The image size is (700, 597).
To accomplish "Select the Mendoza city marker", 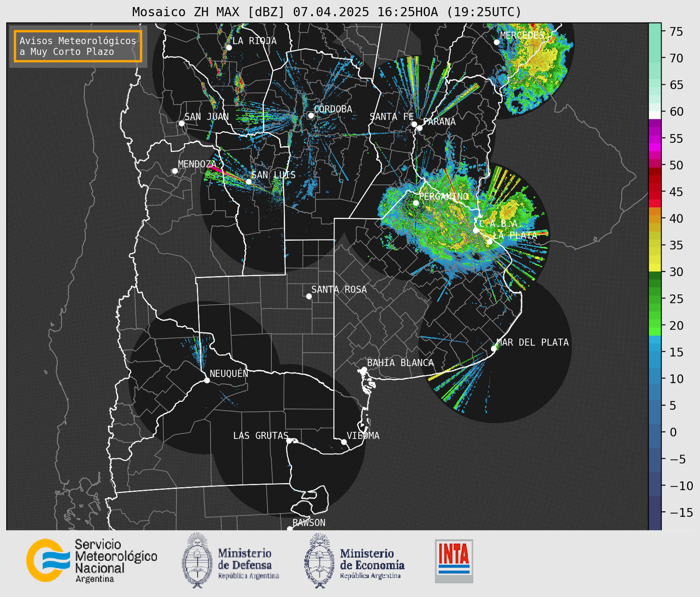I will click(x=175, y=171).
